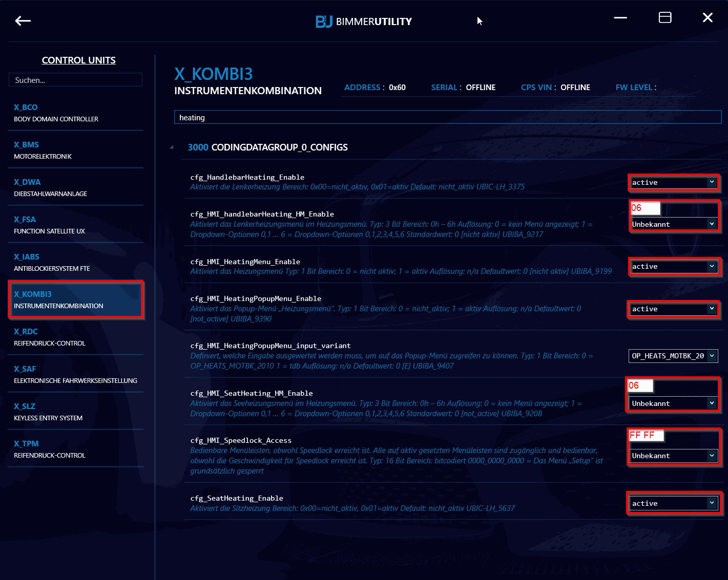Select X_RDC Reifendruck-Control unit
The image size is (728, 580).
tap(75, 337)
